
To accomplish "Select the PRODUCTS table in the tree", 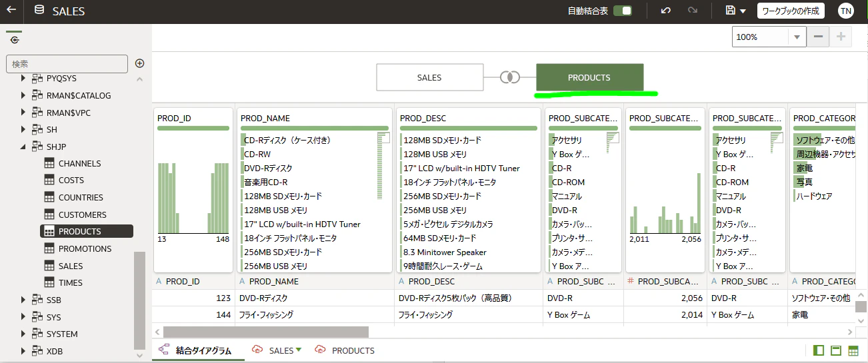I will coord(87,231).
